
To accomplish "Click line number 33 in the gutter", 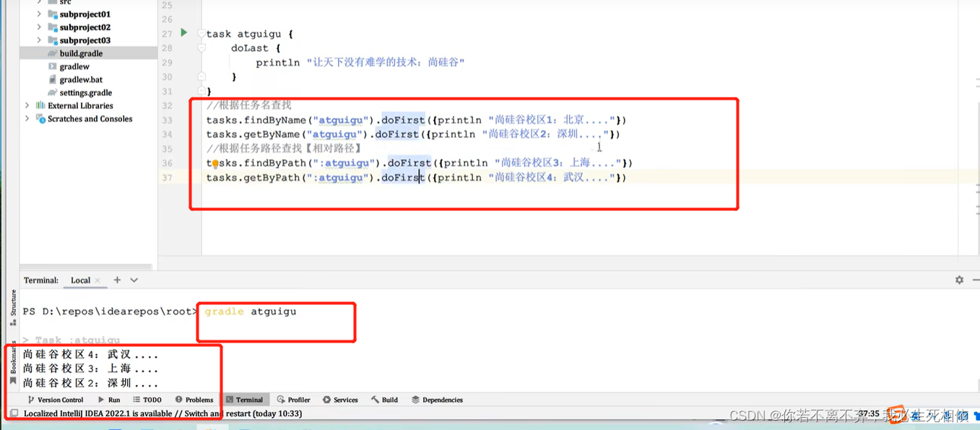I will 168,120.
